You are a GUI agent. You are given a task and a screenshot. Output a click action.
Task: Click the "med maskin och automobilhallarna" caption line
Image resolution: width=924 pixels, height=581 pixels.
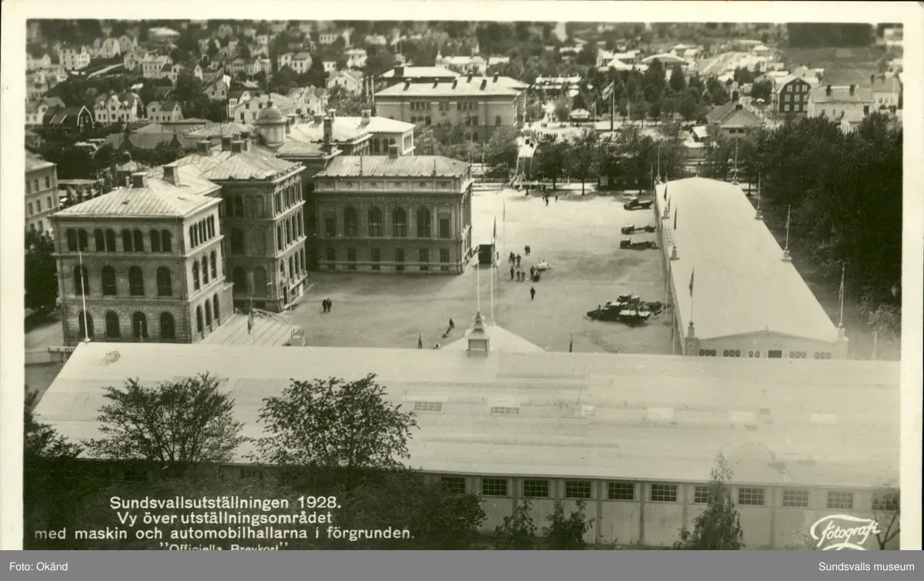coord(223,533)
